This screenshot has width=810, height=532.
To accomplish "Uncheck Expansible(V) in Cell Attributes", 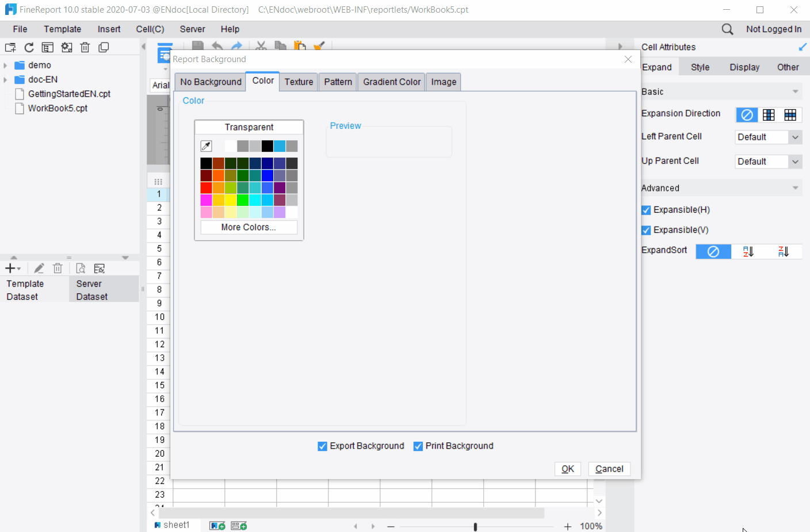I will tap(646, 229).
